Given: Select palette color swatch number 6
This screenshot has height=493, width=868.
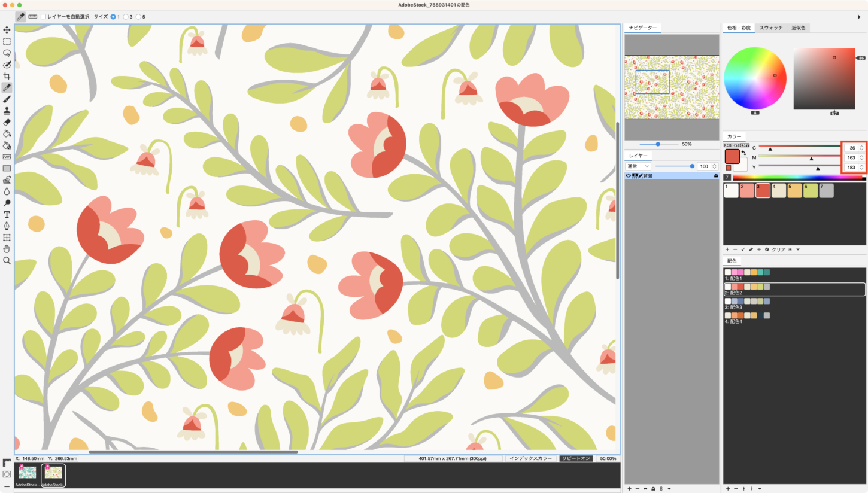Looking at the screenshot, I should (811, 191).
